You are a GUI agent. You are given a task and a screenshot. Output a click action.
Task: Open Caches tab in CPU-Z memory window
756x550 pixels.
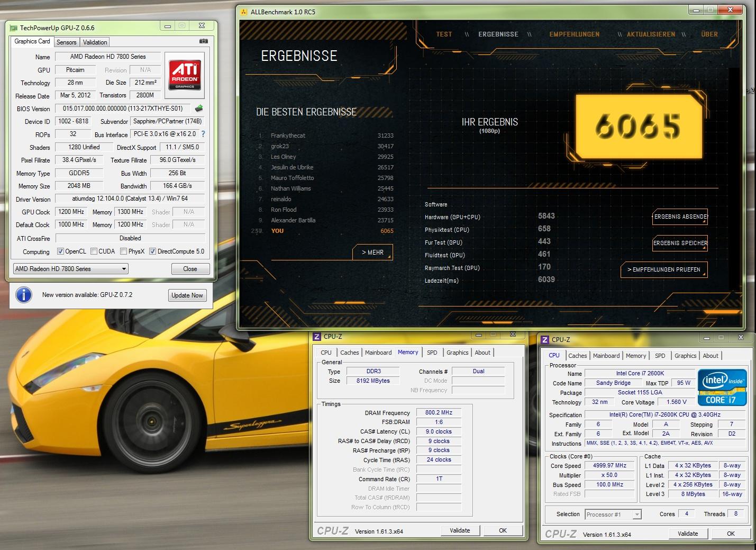pyautogui.click(x=350, y=353)
